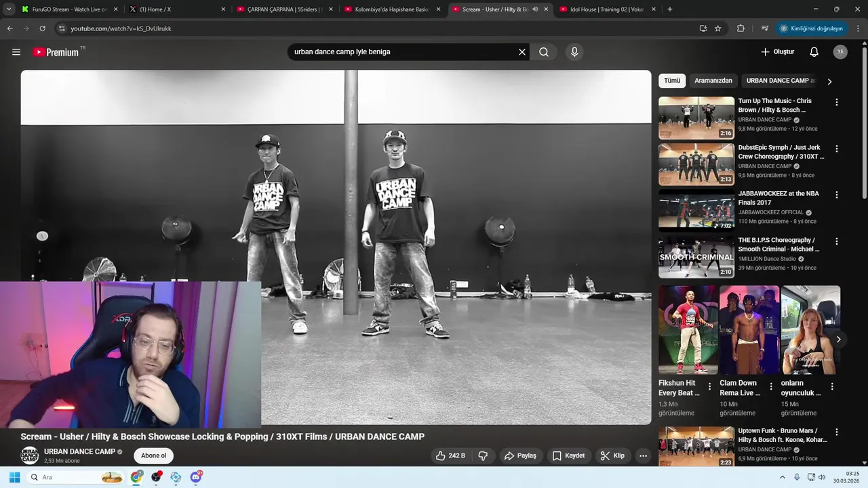Open THE B.I.P.S Smooth Criminal video title
Image resolution: width=868 pixels, height=488 pixels.
[778, 245]
